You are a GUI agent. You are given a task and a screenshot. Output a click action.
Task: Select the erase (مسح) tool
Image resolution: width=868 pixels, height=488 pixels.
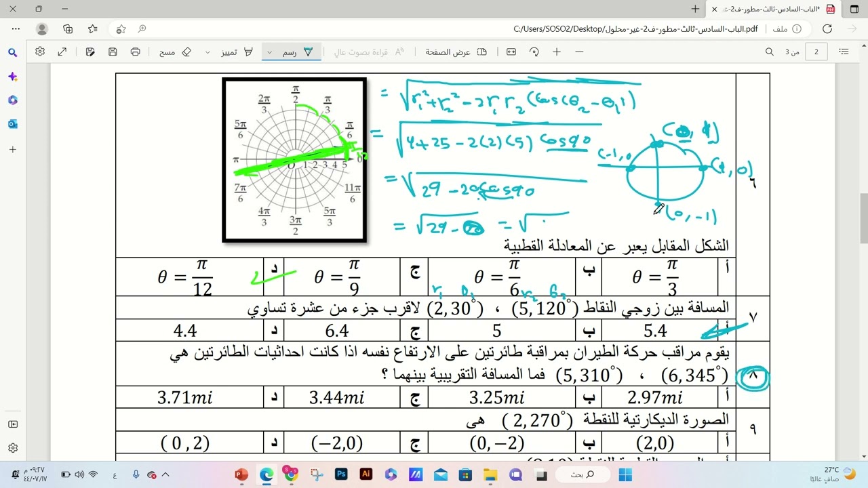tap(176, 52)
